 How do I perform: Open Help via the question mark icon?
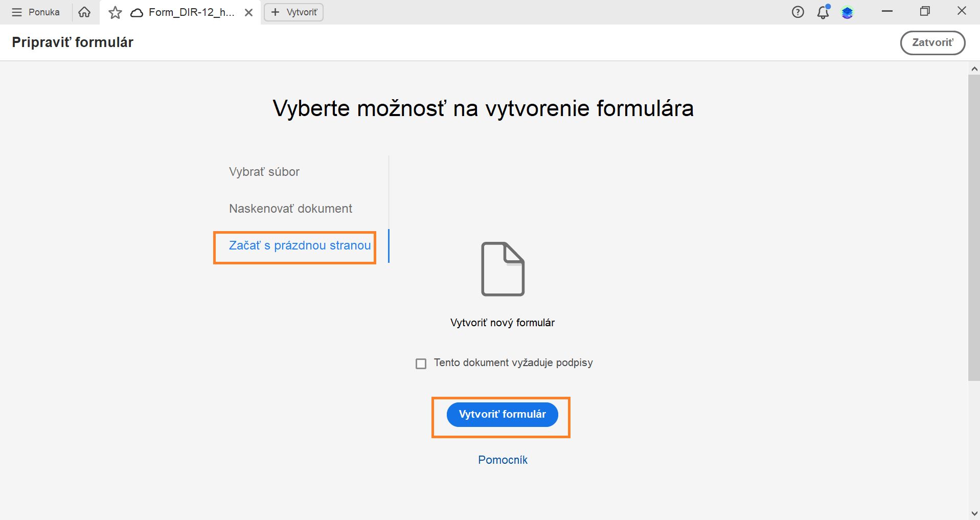[x=797, y=12]
